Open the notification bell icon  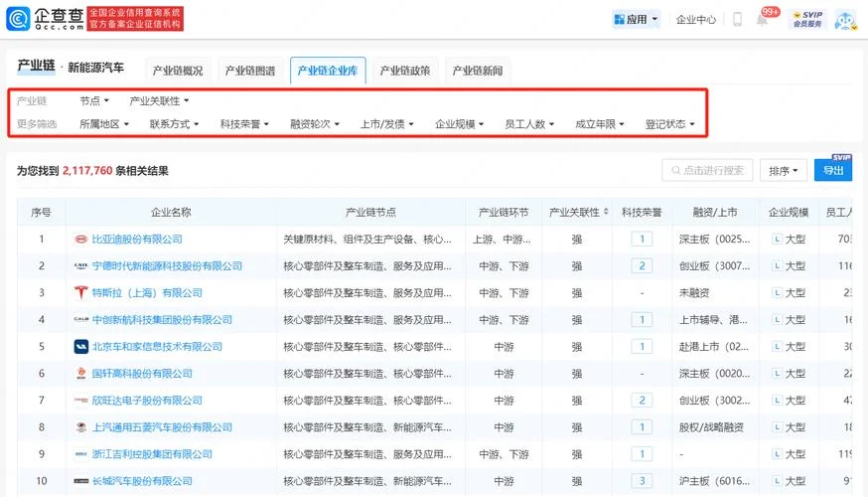[763, 20]
